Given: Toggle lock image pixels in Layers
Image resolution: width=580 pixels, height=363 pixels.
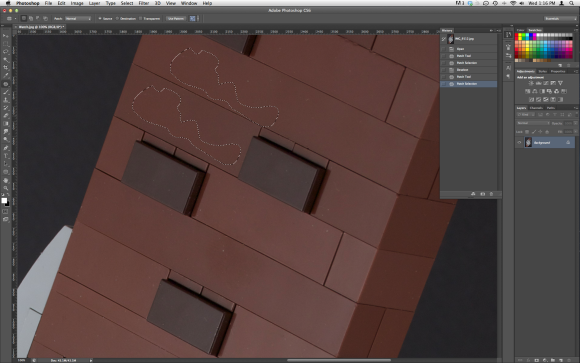Looking at the screenshot, I should click(x=534, y=132).
